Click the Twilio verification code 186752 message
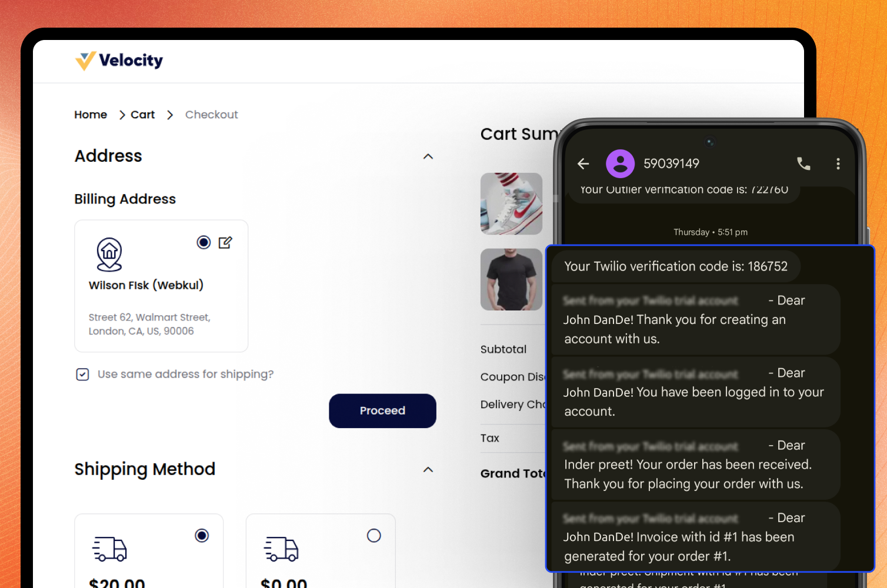 click(x=676, y=266)
